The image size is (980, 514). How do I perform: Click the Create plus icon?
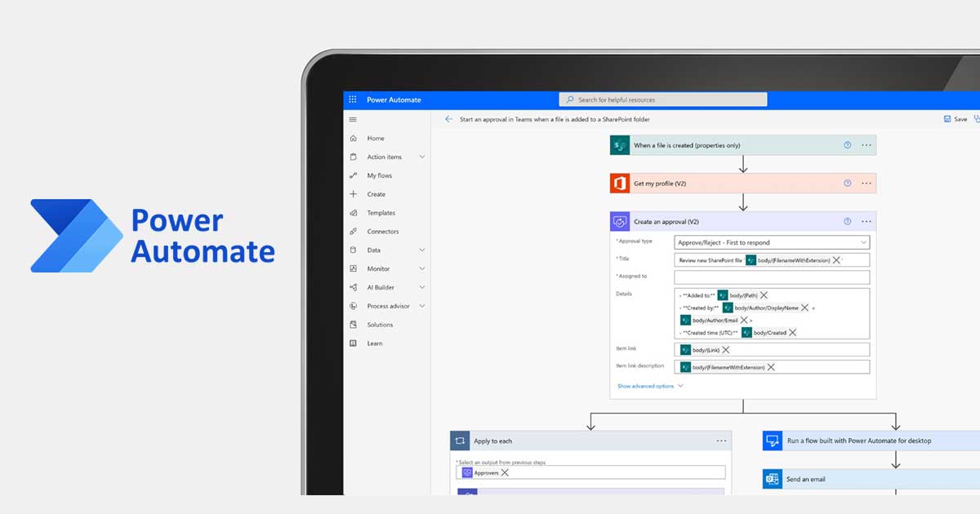(x=353, y=194)
